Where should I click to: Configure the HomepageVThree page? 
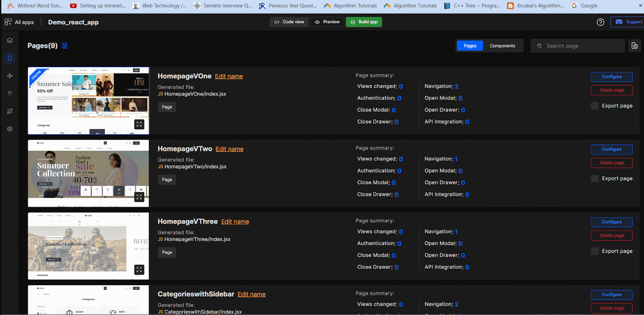611,222
